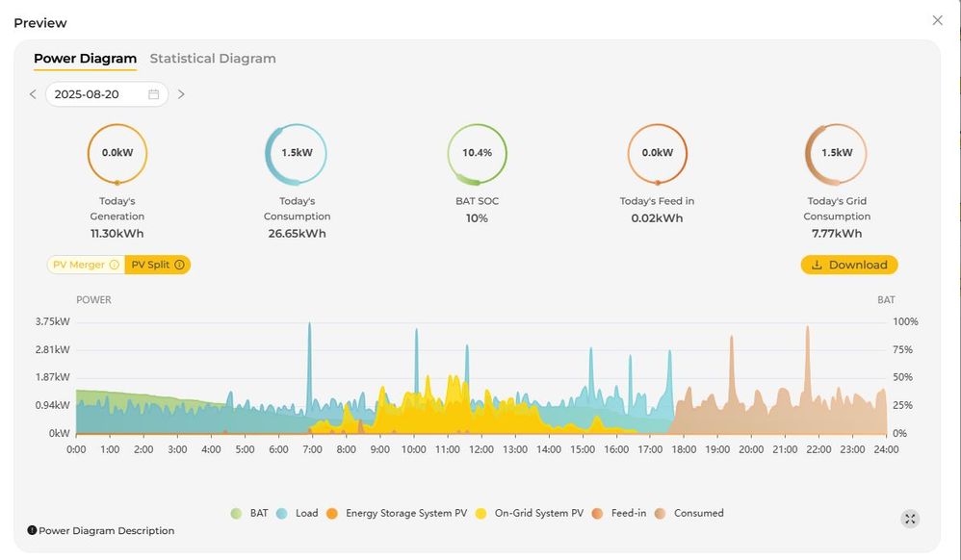Toggle Load series in chart legend
This screenshot has width=961, height=560.
coord(297,514)
